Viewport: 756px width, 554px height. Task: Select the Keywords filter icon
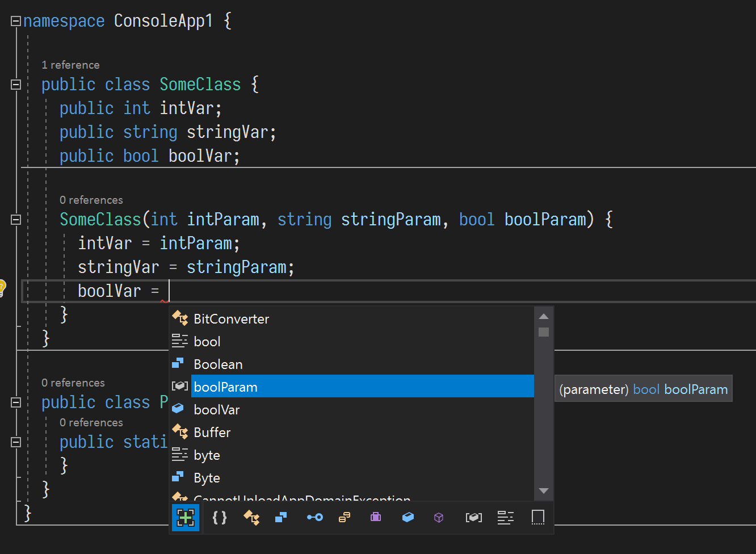pyautogui.click(x=506, y=517)
